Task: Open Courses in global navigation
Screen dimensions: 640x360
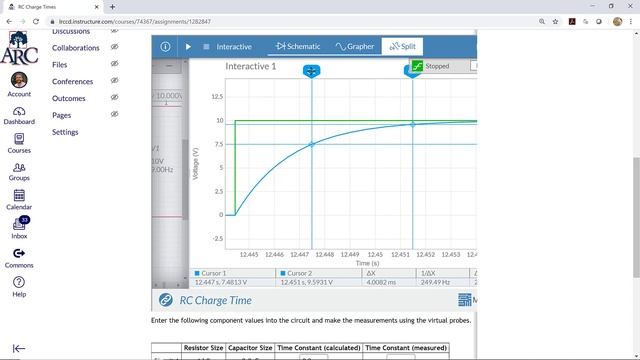Action: 19,144
